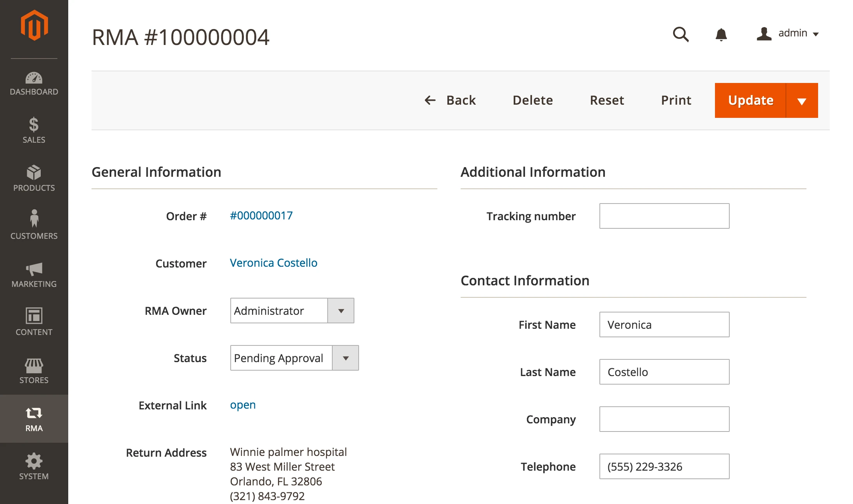Open the admin account menu
This screenshot has width=853, height=504.
787,33
